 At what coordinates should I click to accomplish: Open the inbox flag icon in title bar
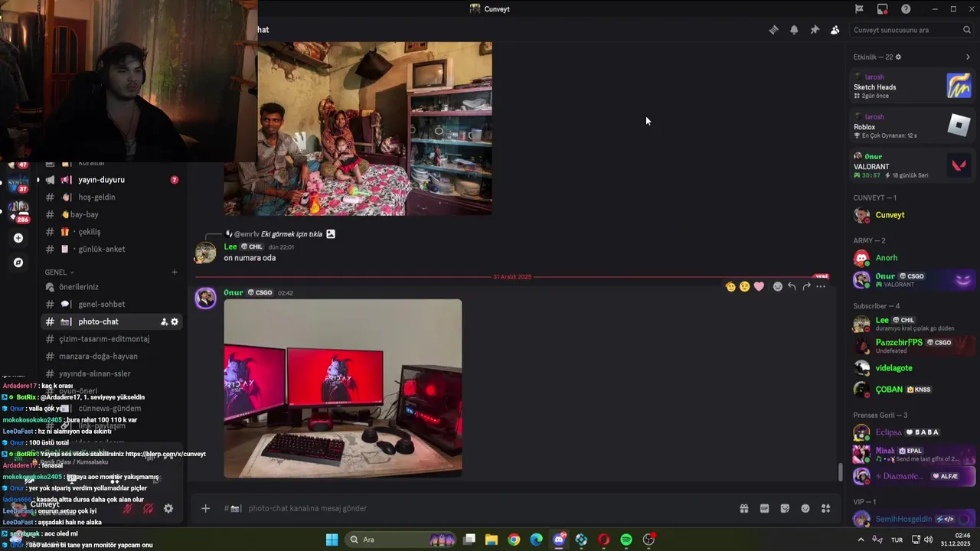(x=859, y=9)
